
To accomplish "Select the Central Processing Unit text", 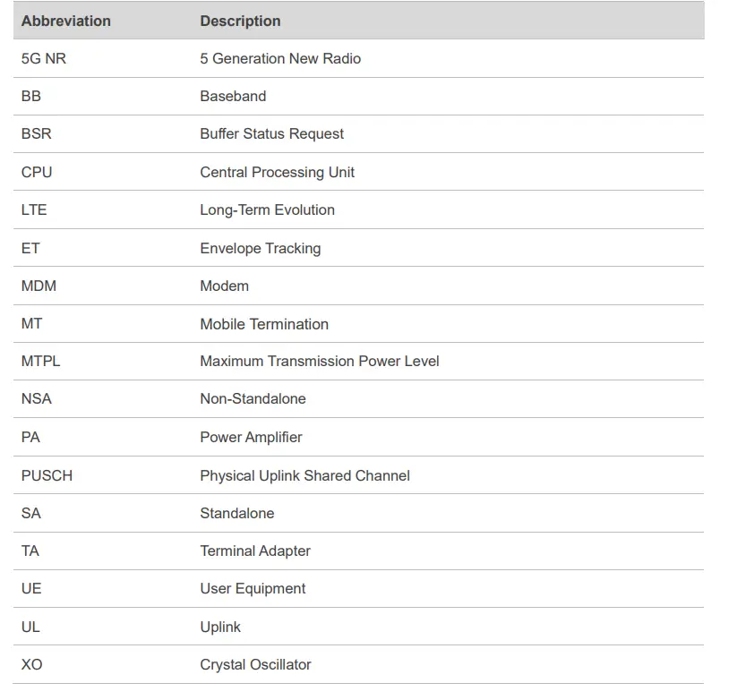I will tap(277, 172).
